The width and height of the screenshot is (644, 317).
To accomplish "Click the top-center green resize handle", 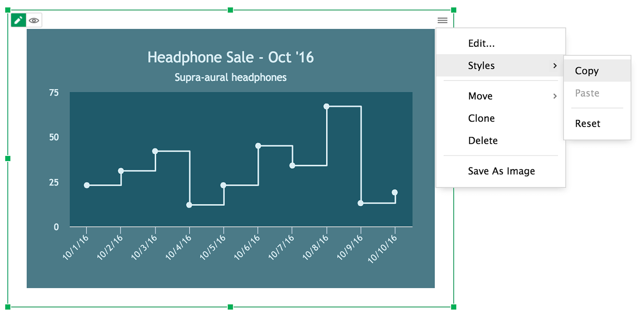I will tap(231, 10).
